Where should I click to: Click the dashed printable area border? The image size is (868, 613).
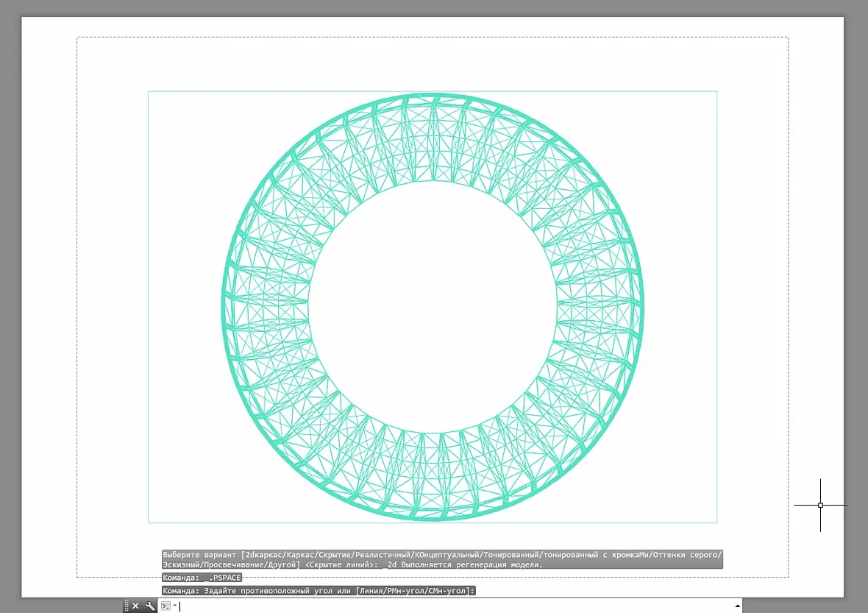coord(433,37)
